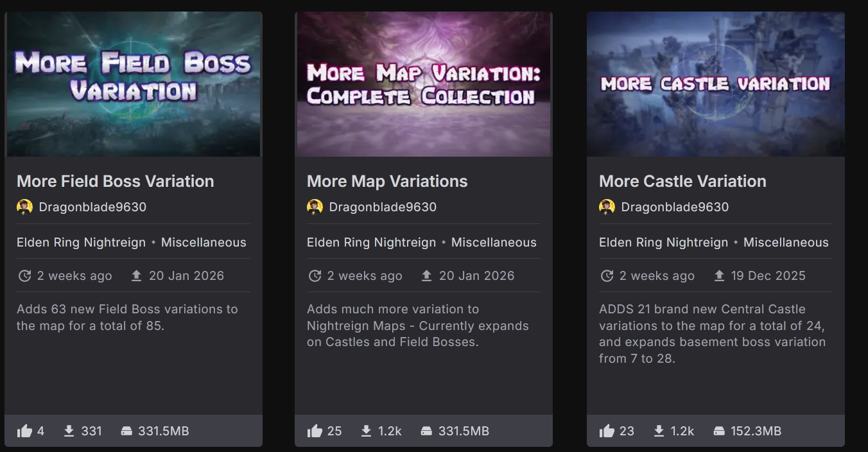Click file size icon on Map Variations card
Screen dimensions: 868x452
pyautogui.click(x=426, y=431)
